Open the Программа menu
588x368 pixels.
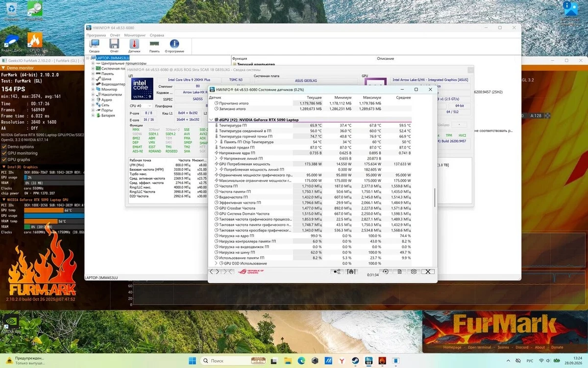(x=96, y=35)
